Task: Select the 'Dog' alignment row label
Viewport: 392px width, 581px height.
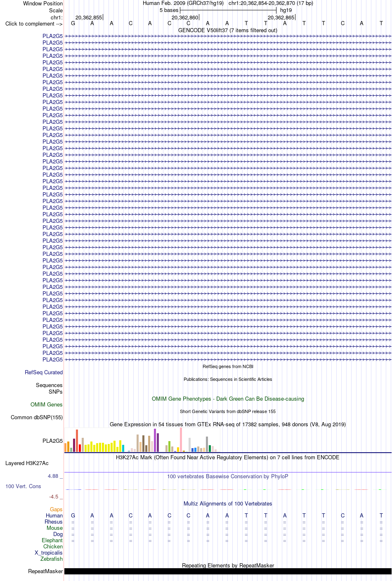Action: [58, 534]
